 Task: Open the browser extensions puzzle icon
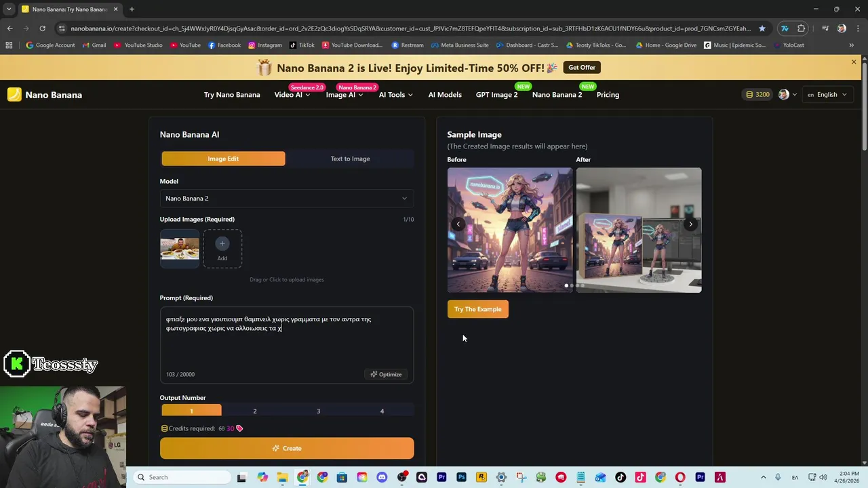pos(802,28)
